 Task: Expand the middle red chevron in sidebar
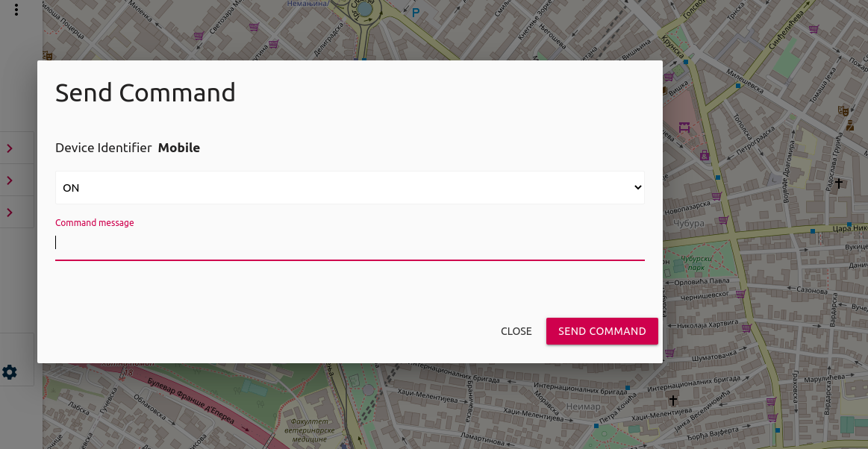[10, 180]
